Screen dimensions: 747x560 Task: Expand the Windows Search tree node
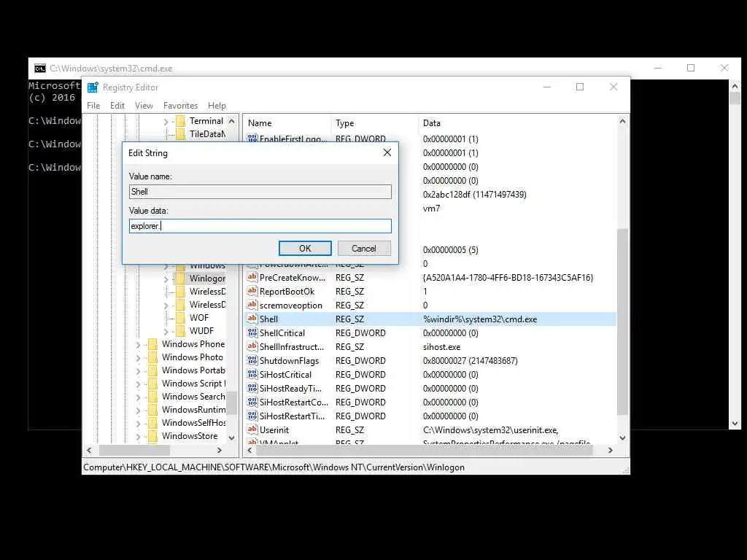pos(138,397)
